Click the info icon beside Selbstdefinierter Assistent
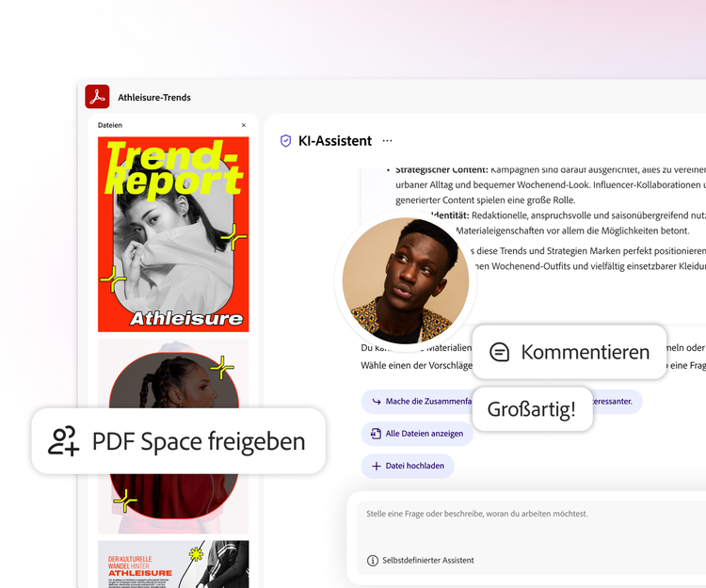The width and height of the screenshot is (706, 588). (373, 561)
